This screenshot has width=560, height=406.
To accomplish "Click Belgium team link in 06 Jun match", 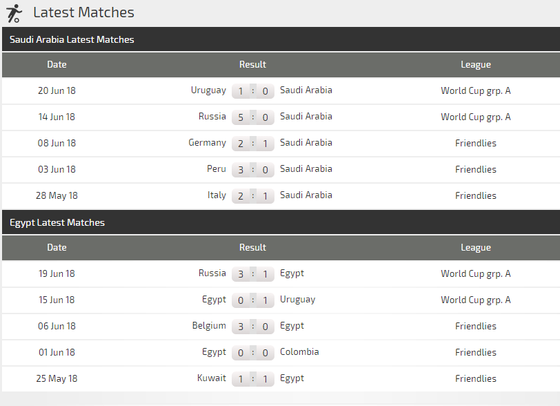I will [x=209, y=326].
